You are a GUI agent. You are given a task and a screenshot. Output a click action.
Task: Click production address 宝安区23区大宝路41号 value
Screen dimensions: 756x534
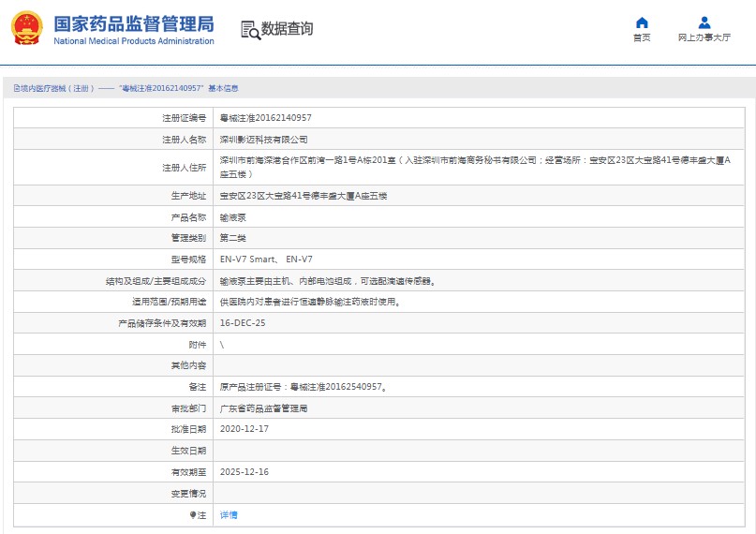(304, 196)
